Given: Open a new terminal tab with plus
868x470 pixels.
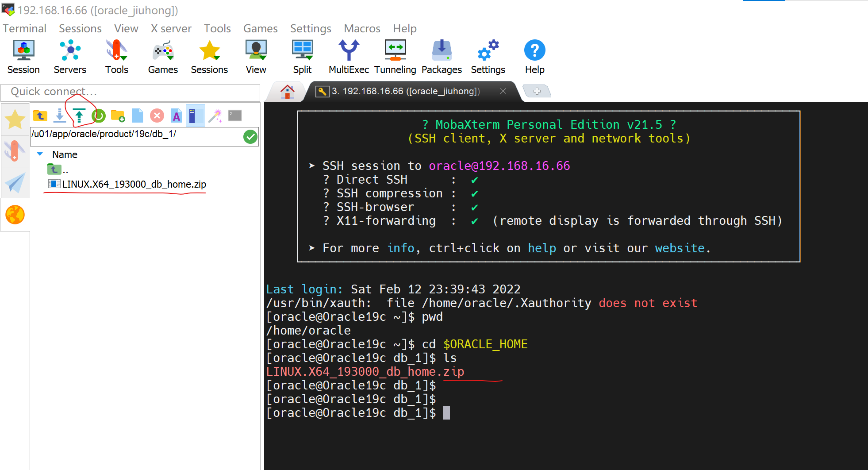Looking at the screenshot, I should click(537, 91).
